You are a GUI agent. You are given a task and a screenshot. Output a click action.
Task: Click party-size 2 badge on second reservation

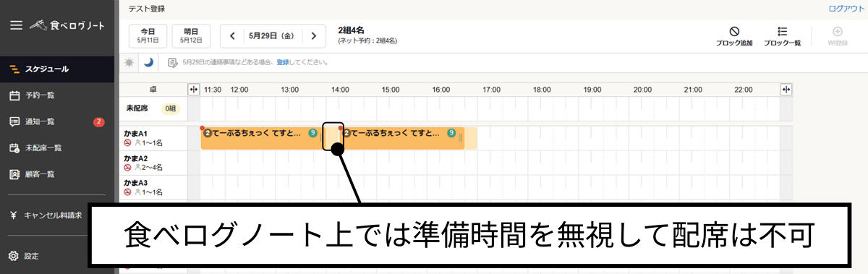[346, 133]
